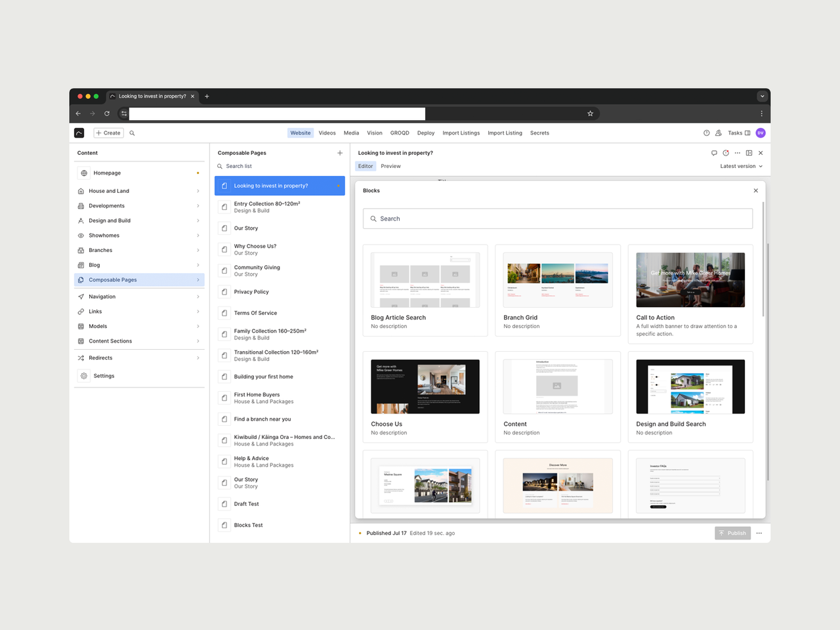840x630 pixels.
Task: Click the comments speech bubble icon
Action: point(714,153)
